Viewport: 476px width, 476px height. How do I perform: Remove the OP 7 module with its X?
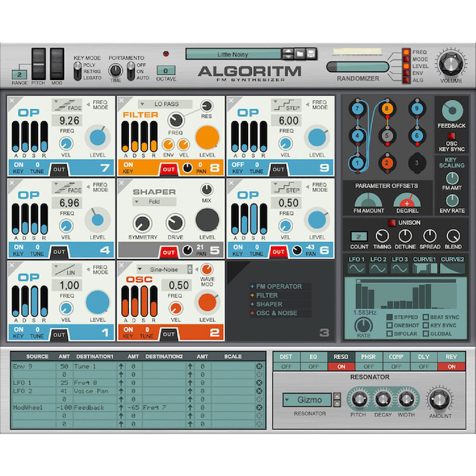pos(11,100)
